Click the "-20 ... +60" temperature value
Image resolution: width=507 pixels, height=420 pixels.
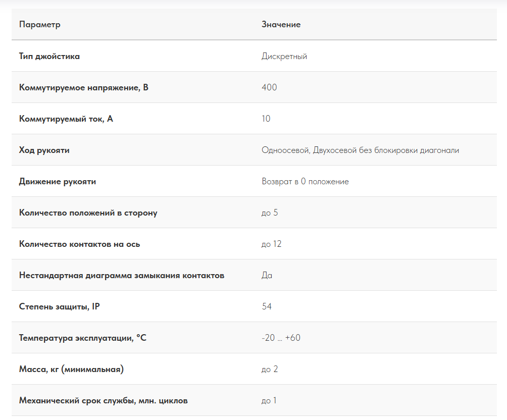pos(281,338)
